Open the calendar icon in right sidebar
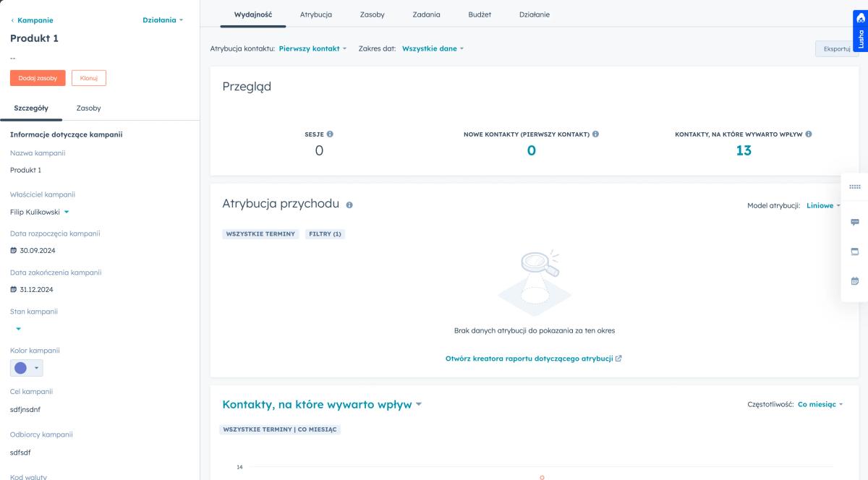 click(x=855, y=281)
